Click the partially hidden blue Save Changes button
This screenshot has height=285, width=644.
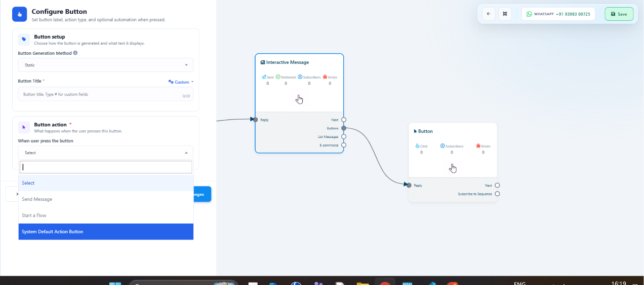click(203, 194)
